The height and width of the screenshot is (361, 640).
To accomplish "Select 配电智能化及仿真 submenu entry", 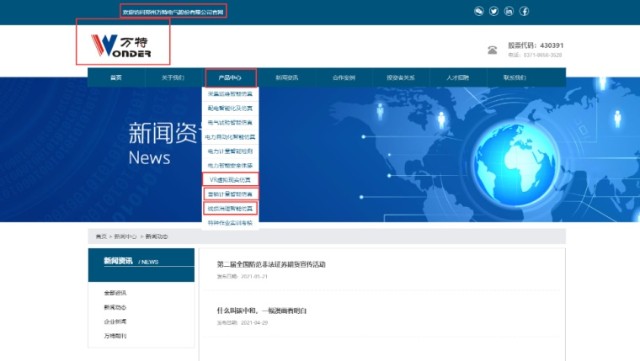I will [x=230, y=108].
